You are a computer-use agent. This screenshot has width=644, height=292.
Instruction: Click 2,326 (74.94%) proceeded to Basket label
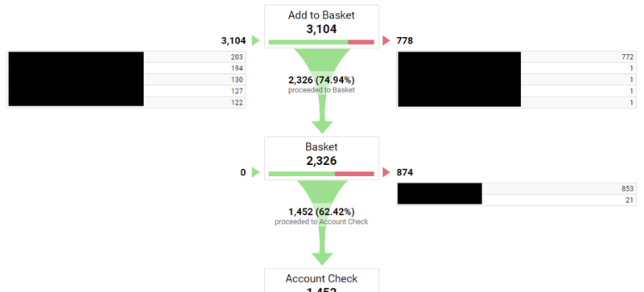321,84
